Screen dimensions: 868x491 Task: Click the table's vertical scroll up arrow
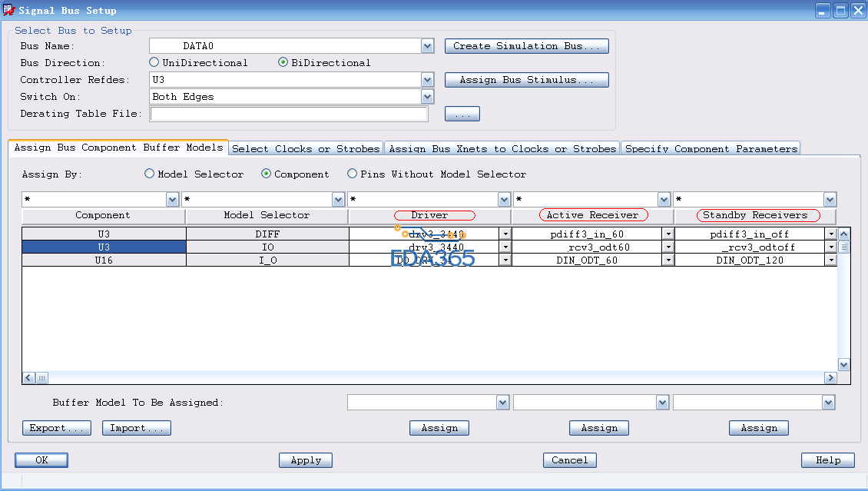tap(843, 234)
